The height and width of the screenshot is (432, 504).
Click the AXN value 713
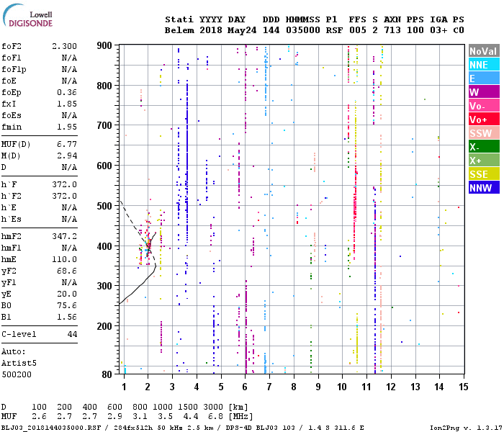392,30
